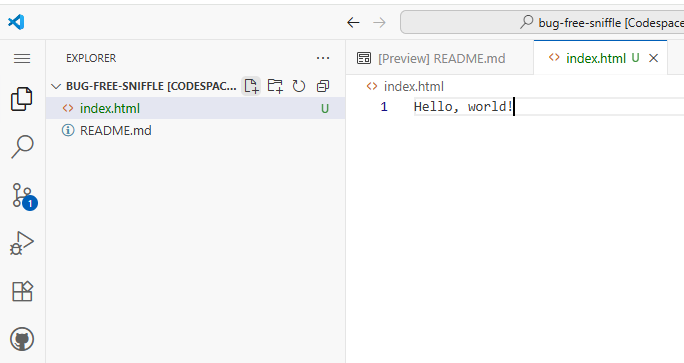Click the preview icon on the README.md tab
Image resolution: width=684 pixels, height=363 pixels.
coord(364,58)
